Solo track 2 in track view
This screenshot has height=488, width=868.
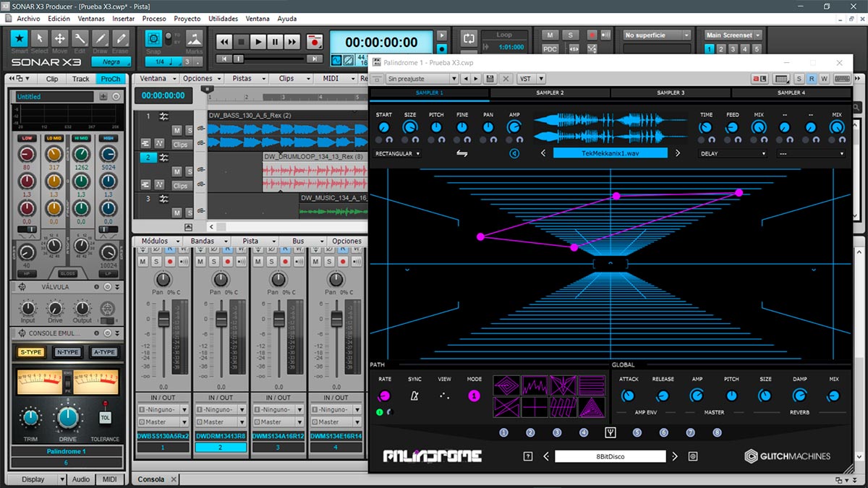(190, 171)
